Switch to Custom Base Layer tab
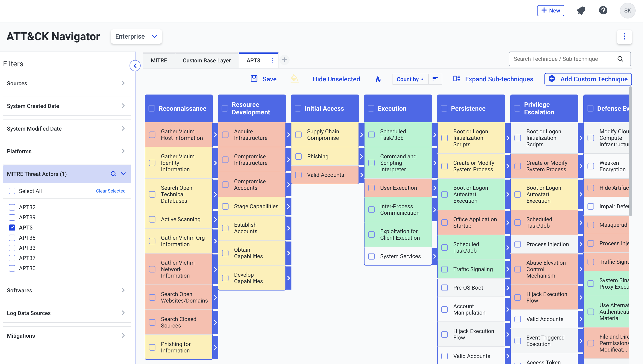The image size is (643, 364). click(x=207, y=61)
